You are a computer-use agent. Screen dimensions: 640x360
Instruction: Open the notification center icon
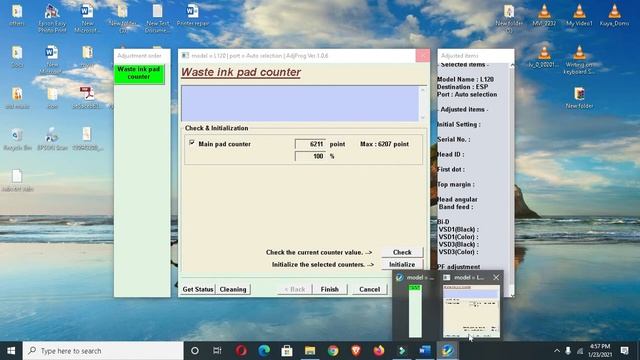tap(624, 351)
